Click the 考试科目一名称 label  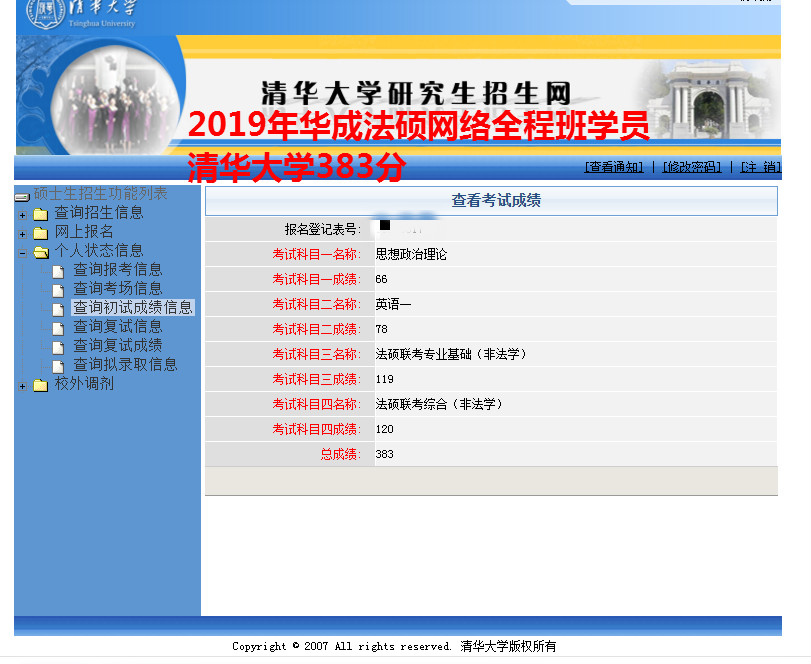pos(317,254)
